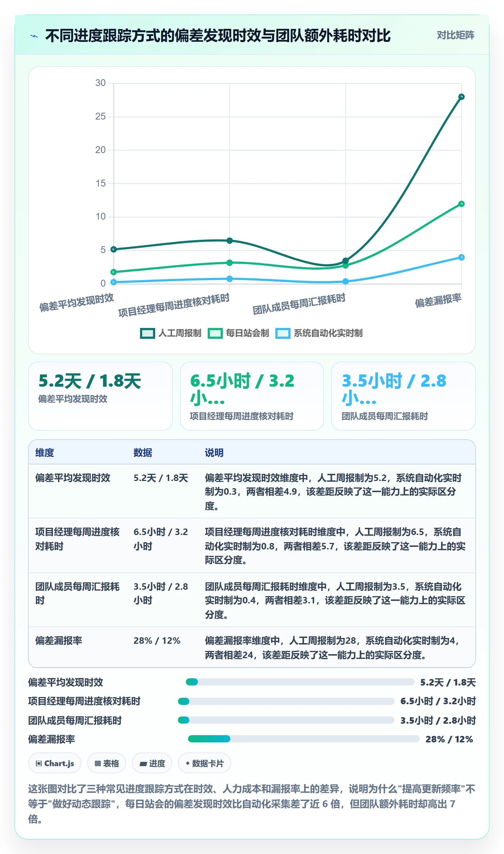Click the 每日站会制 data point at 偏差漏报率
The width and height of the screenshot is (504, 854).
462,204
